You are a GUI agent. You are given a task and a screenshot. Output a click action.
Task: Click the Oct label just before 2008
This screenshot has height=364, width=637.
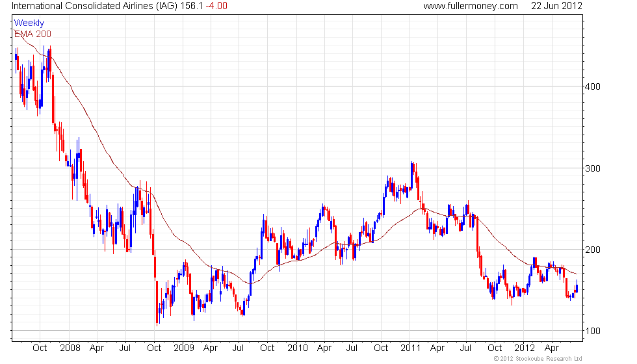(x=40, y=348)
